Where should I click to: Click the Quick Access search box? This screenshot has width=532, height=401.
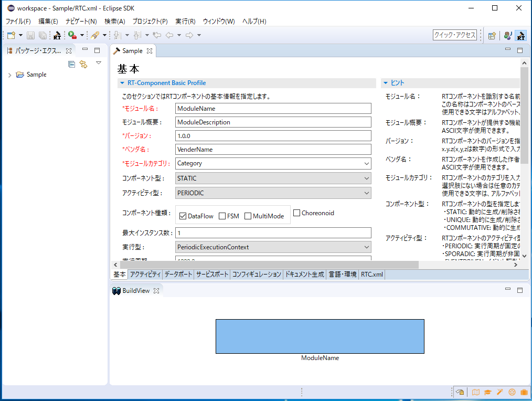coord(455,35)
